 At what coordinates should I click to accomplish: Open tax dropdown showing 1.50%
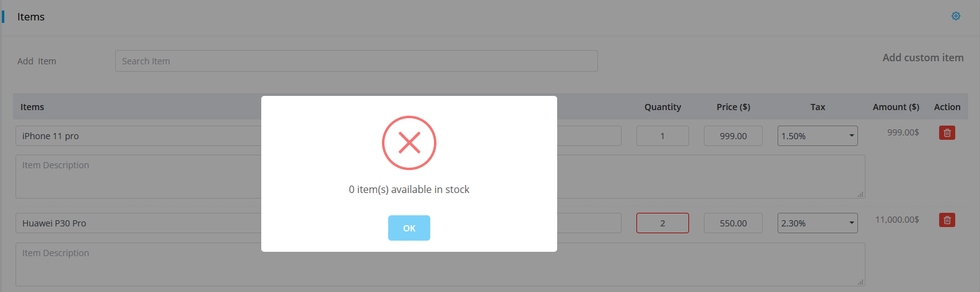[x=817, y=136]
